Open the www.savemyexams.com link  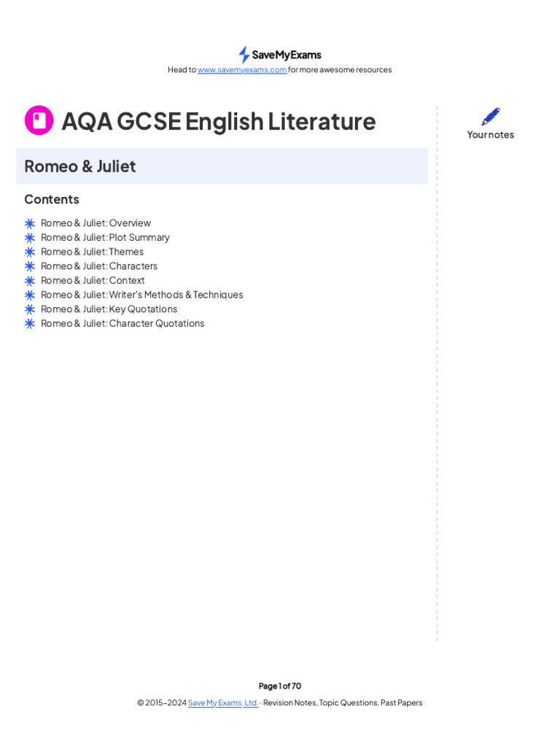click(242, 70)
